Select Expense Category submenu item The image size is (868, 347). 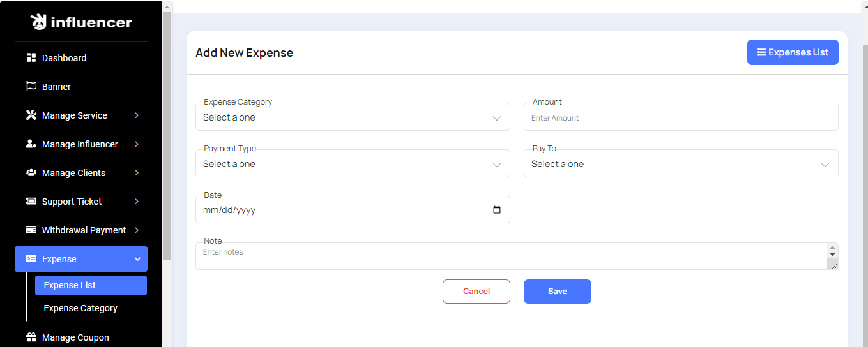pos(80,308)
